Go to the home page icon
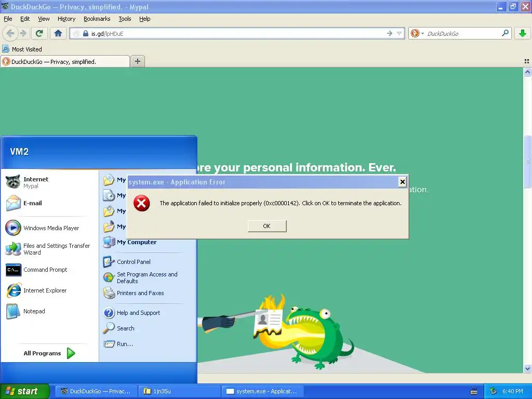This screenshot has width=532, height=399. (x=58, y=33)
